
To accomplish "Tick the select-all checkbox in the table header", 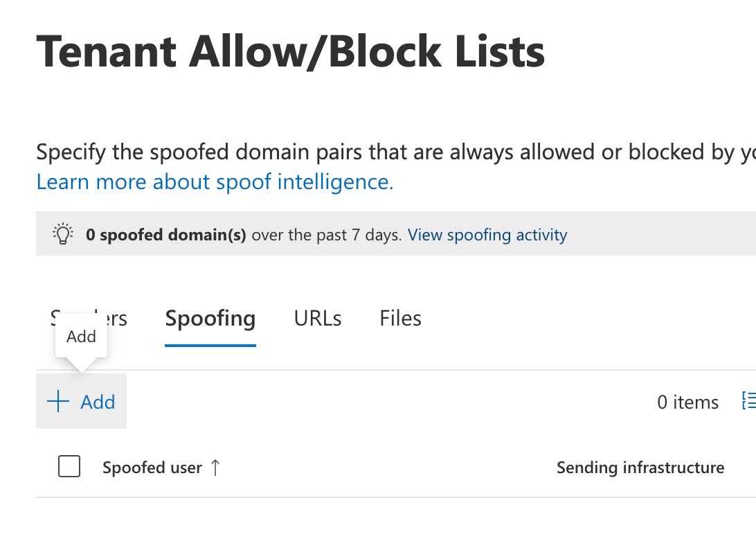I will coord(69,467).
